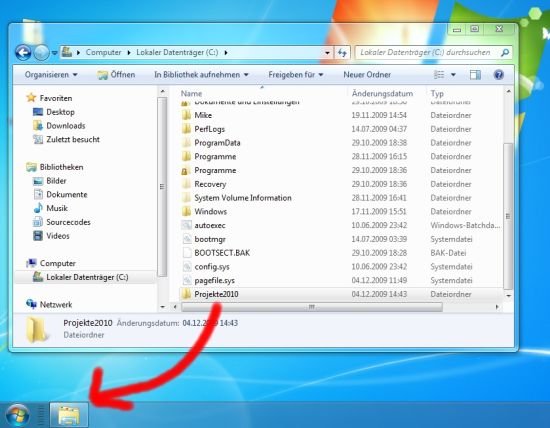Screen dimensions: 550x428
Task: Select the pagefile.sys file icon
Action: (187, 280)
